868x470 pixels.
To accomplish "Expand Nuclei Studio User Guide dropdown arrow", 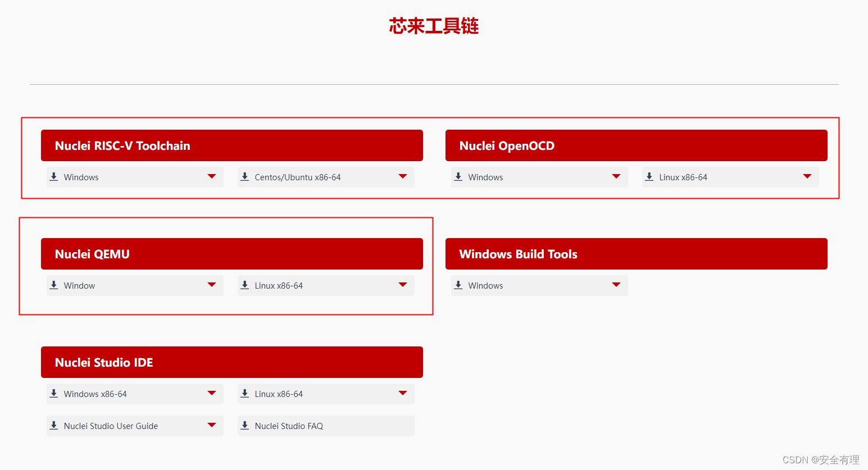I will tap(212, 425).
